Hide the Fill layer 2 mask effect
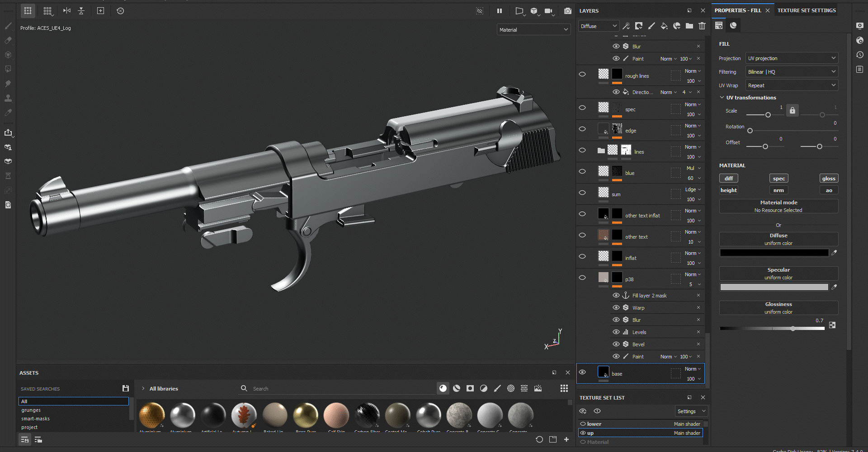Viewport: 868px width, 452px height. click(616, 295)
